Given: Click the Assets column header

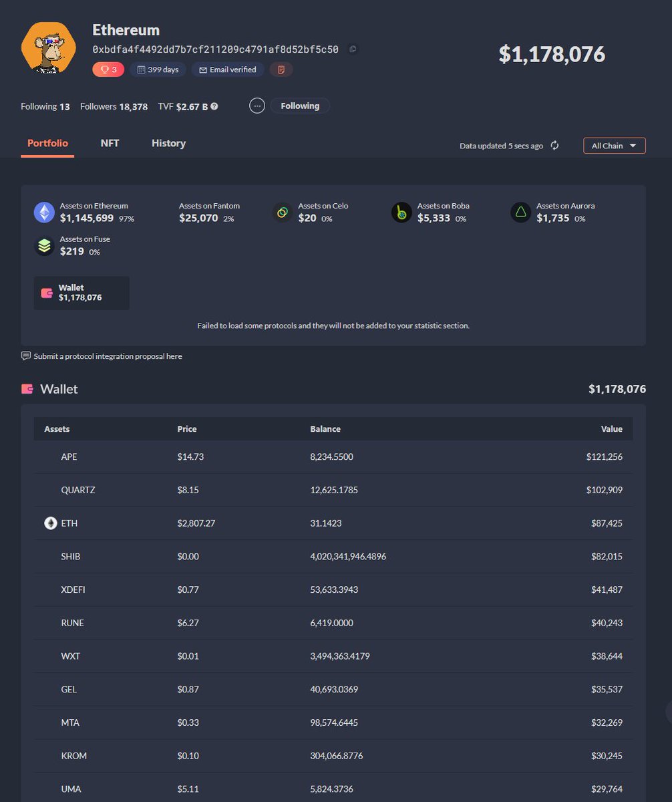Looking at the screenshot, I should (57, 429).
